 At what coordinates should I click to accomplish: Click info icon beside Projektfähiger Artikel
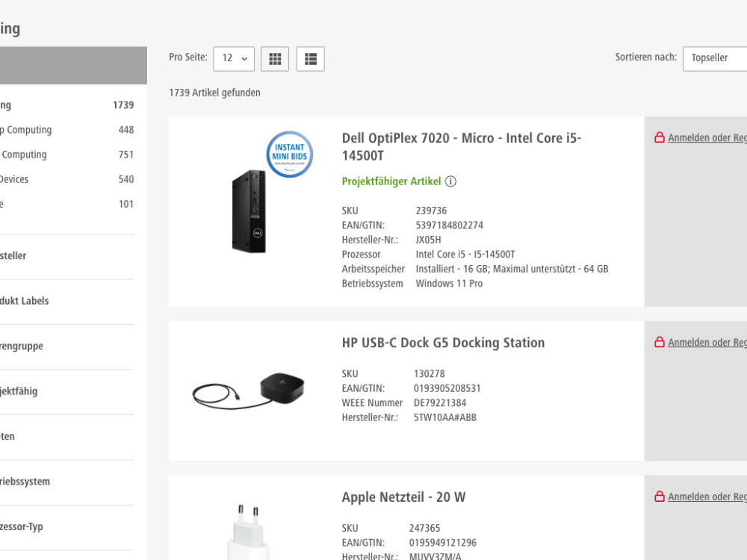pyautogui.click(x=450, y=181)
